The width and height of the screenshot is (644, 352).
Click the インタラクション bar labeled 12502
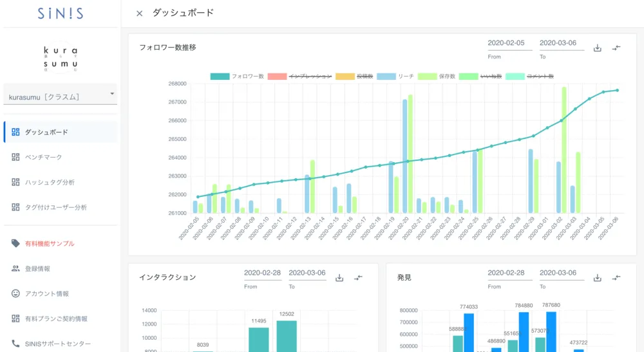click(287, 336)
